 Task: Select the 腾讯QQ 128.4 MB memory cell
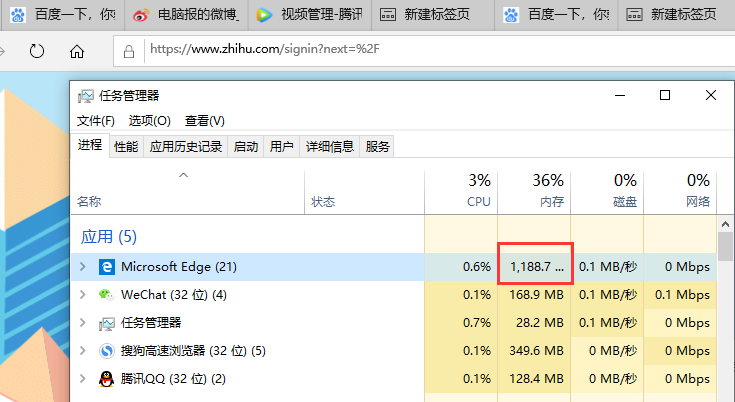tap(534, 379)
